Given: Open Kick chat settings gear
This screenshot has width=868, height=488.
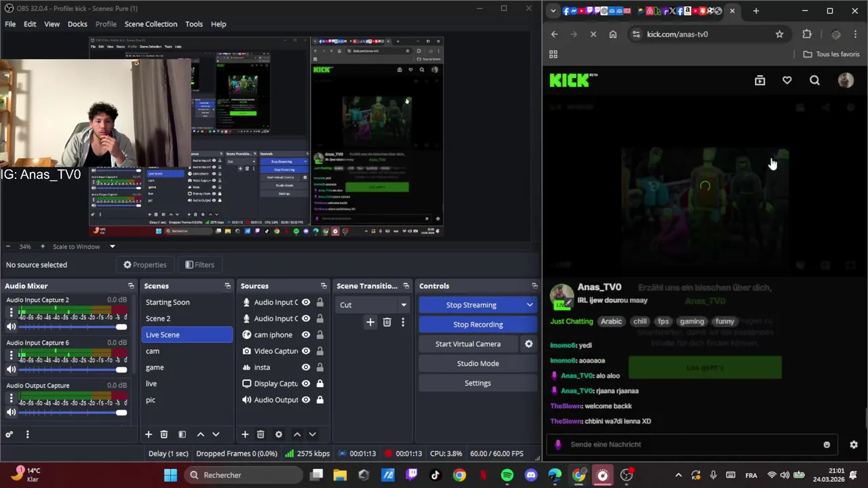Looking at the screenshot, I should tap(854, 445).
